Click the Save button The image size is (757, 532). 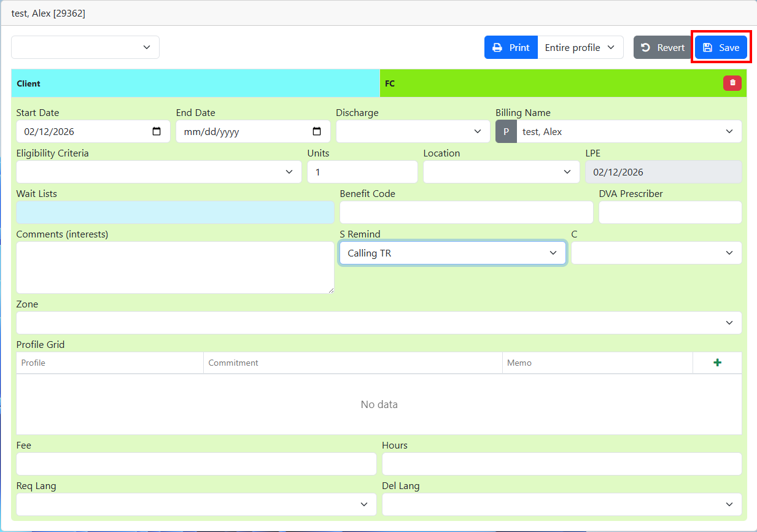tap(721, 47)
